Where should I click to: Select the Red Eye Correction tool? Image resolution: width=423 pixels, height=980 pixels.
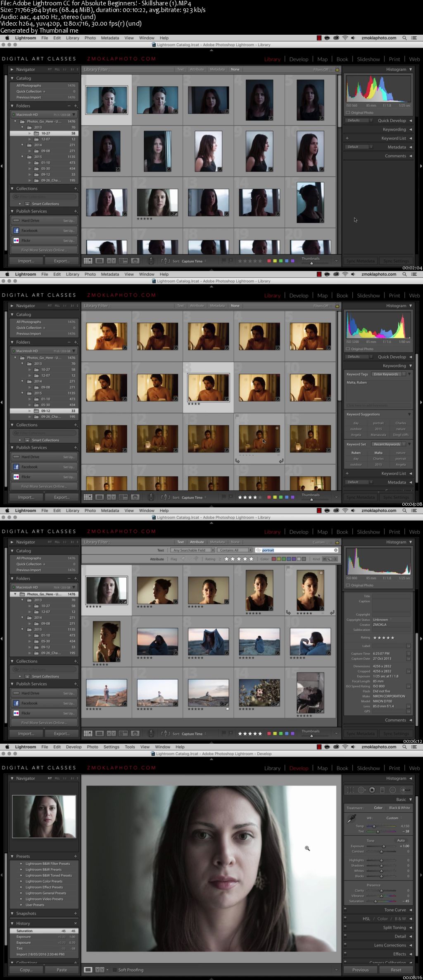(x=372, y=790)
